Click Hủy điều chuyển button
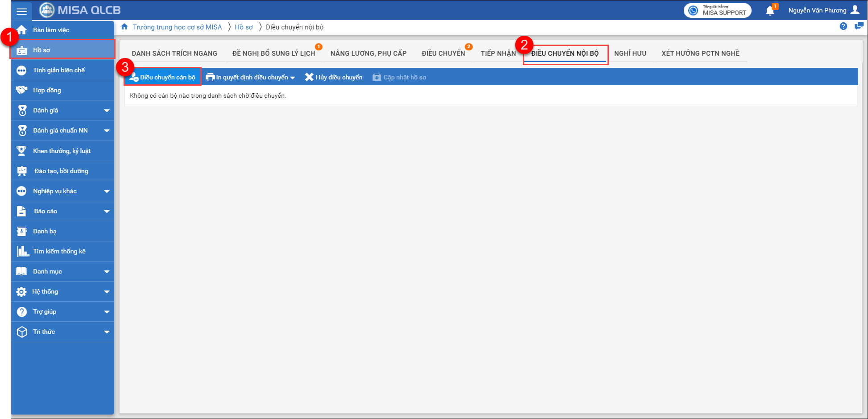This screenshot has width=868, height=419. [334, 77]
